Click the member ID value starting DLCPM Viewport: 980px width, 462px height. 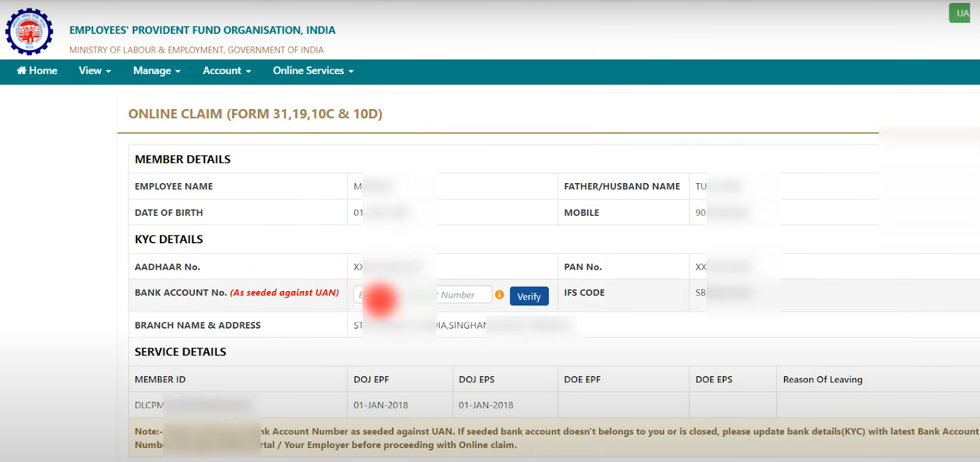193,405
